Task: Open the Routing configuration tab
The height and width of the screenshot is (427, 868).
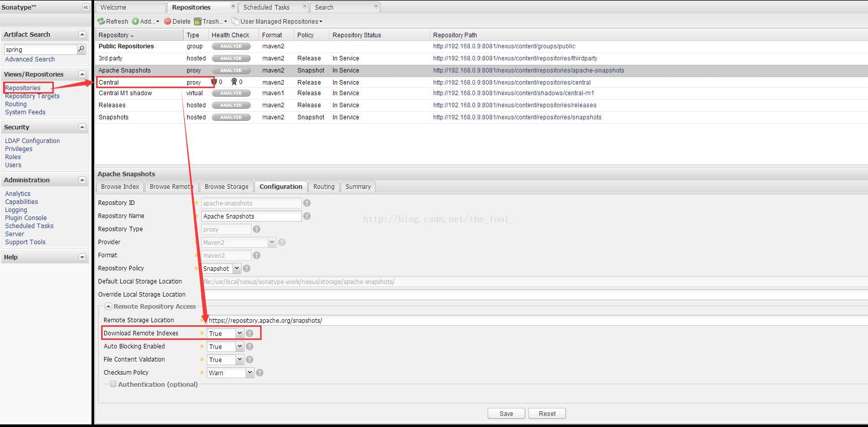Action: 324,186
